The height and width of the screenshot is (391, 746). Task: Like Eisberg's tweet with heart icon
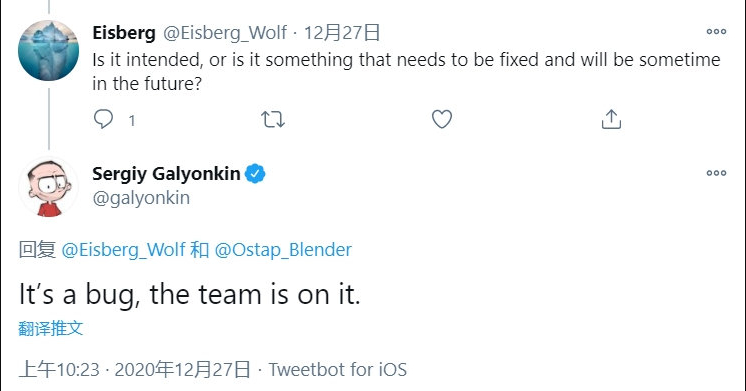point(442,119)
